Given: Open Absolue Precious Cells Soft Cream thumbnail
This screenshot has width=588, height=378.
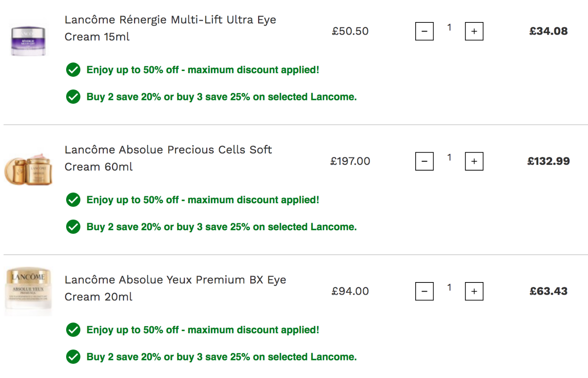Looking at the screenshot, I should [x=28, y=169].
